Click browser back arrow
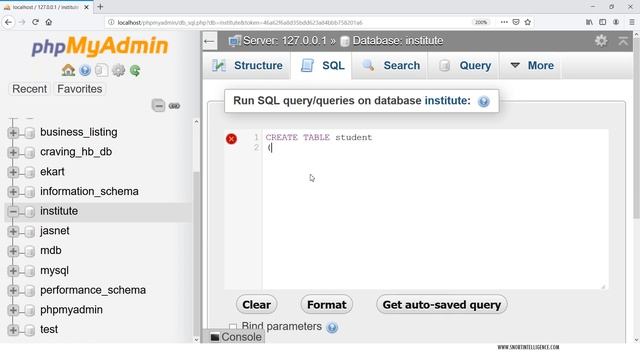 (9, 22)
